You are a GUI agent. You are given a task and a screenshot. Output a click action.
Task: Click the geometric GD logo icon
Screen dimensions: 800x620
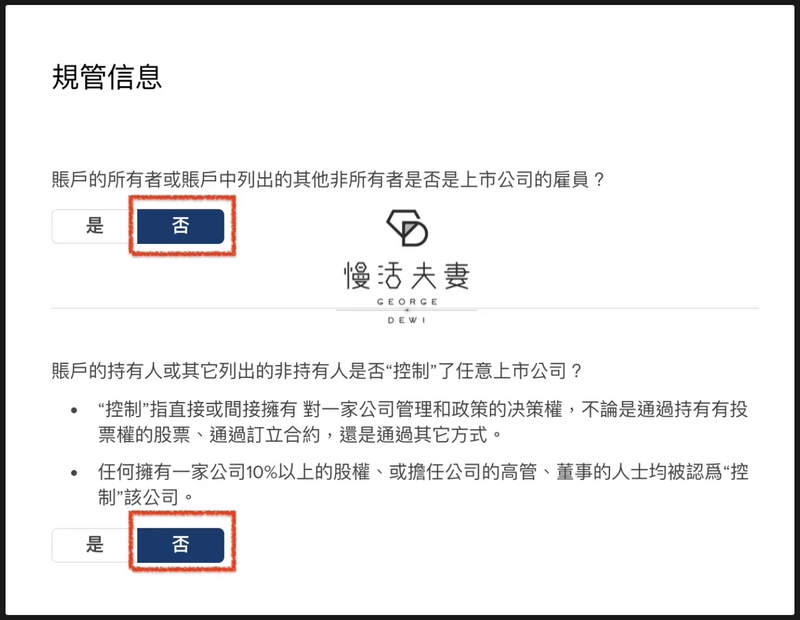pos(407,228)
